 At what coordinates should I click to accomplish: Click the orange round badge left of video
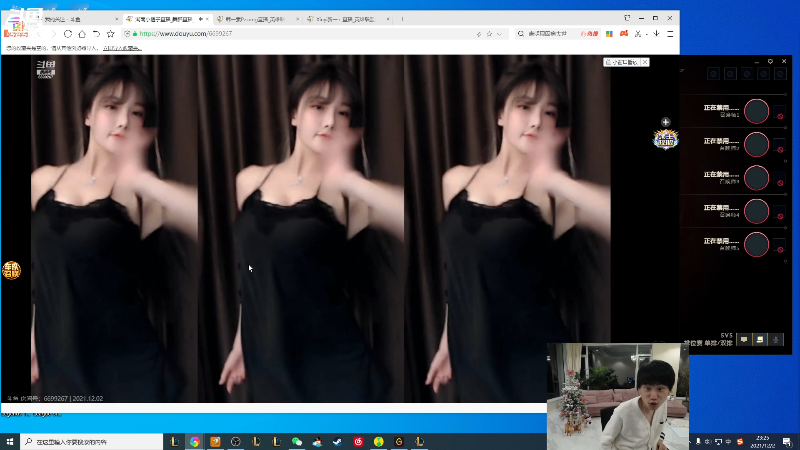(11, 270)
